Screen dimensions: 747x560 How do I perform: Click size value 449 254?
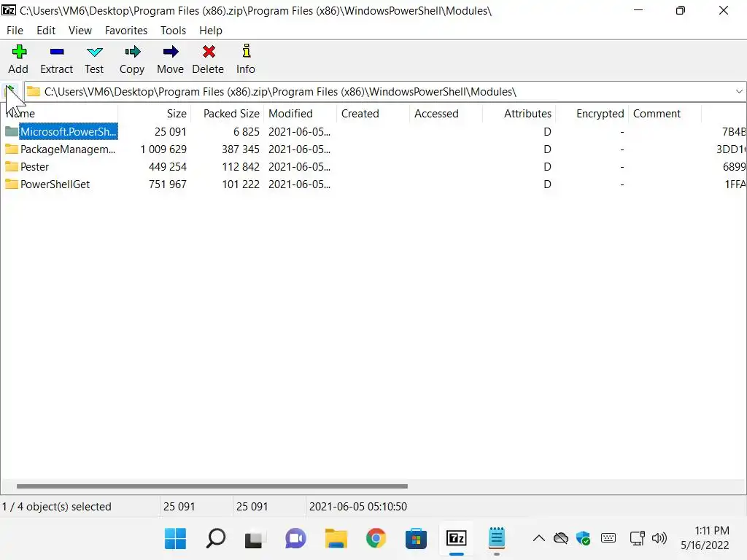pyautogui.click(x=168, y=167)
